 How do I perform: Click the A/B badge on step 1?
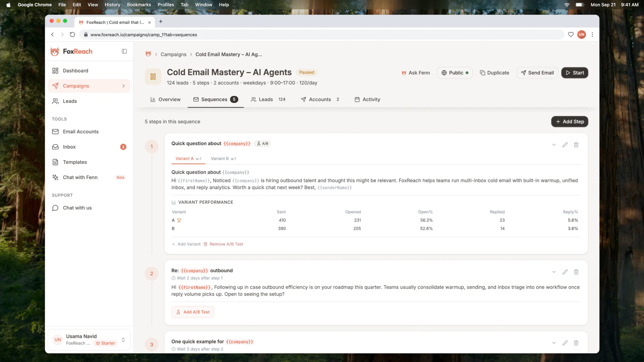262,144
